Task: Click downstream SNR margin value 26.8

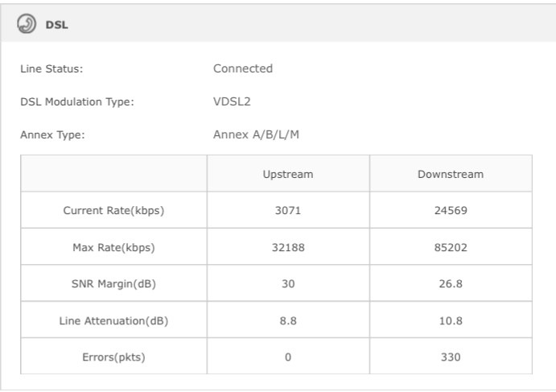Action: coord(451,284)
